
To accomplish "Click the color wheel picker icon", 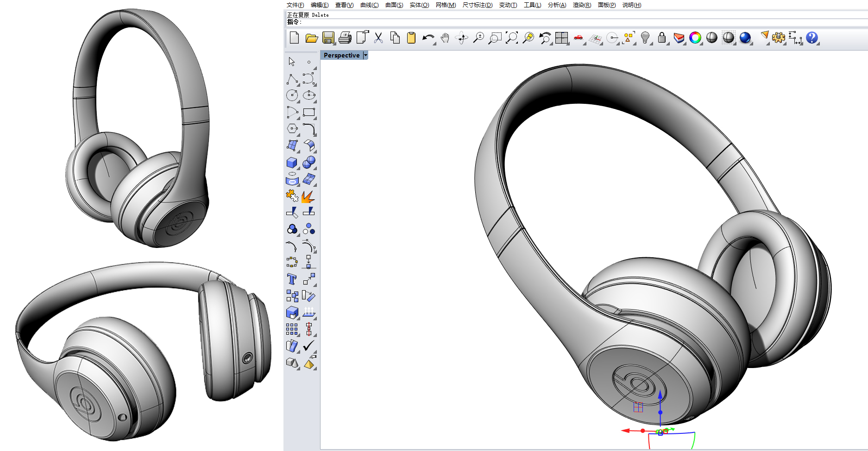I will pyautogui.click(x=695, y=38).
